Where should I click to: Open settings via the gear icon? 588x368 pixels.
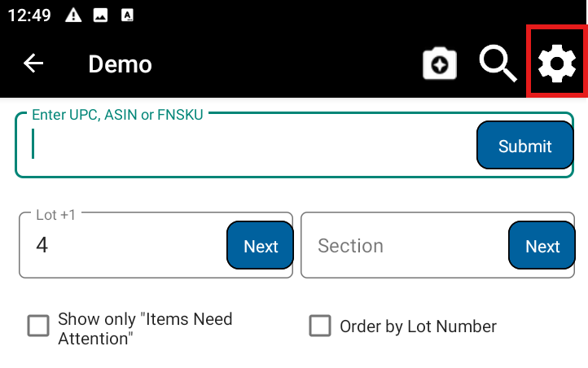(557, 64)
